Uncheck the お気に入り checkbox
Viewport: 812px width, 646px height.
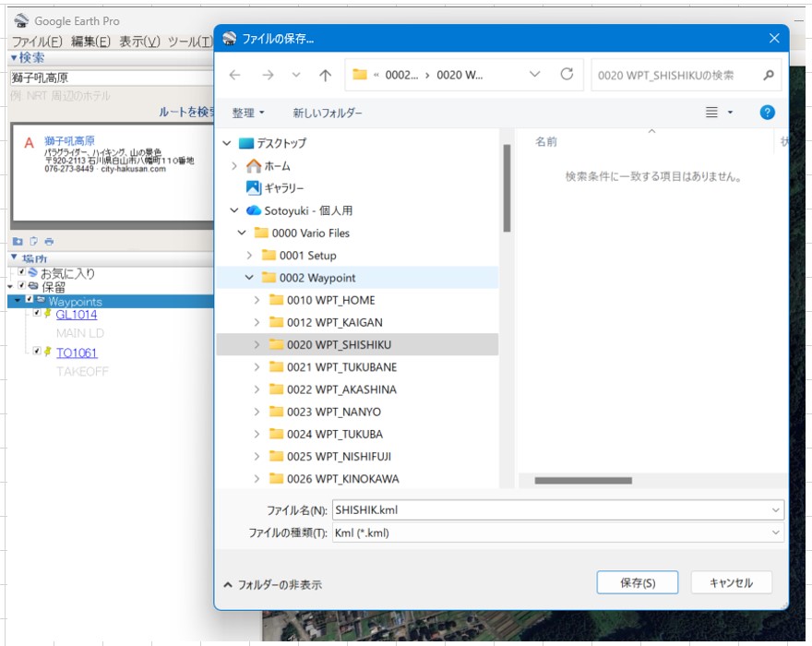click(x=22, y=273)
